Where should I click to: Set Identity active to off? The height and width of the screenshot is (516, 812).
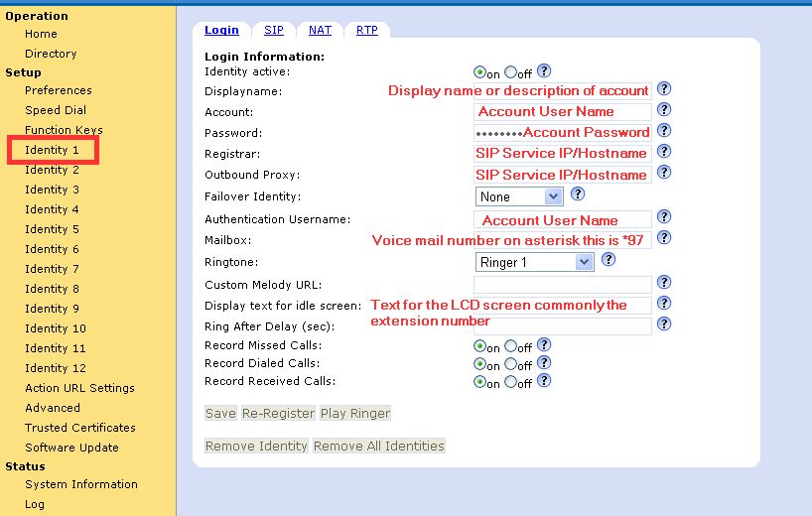click(510, 71)
